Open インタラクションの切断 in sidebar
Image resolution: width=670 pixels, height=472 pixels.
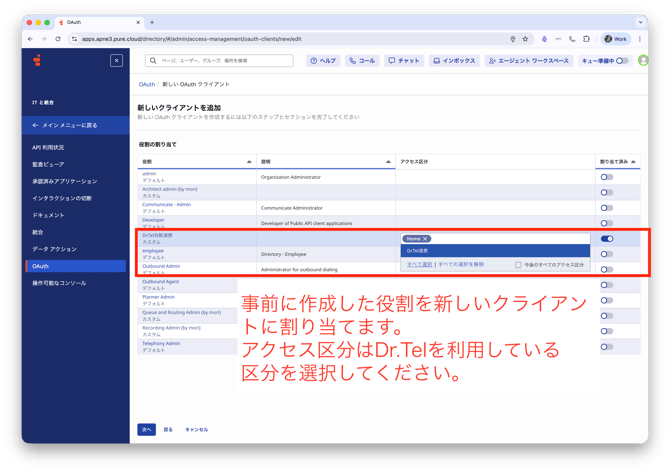[x=62, y=198]
